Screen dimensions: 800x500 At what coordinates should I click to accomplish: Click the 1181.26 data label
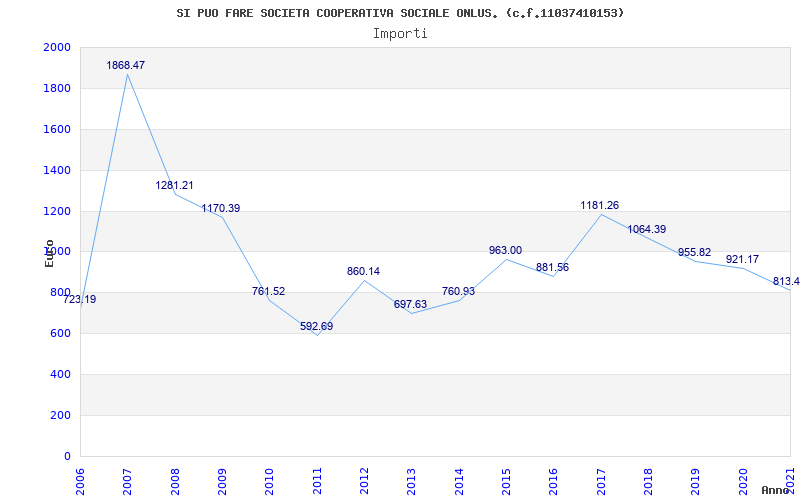[599, 206]
